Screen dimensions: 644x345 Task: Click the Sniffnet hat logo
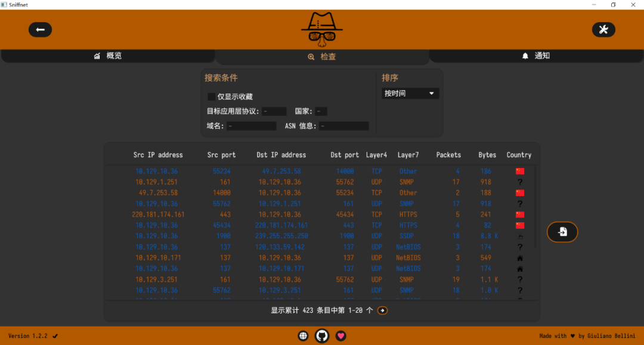pos(322,30)
